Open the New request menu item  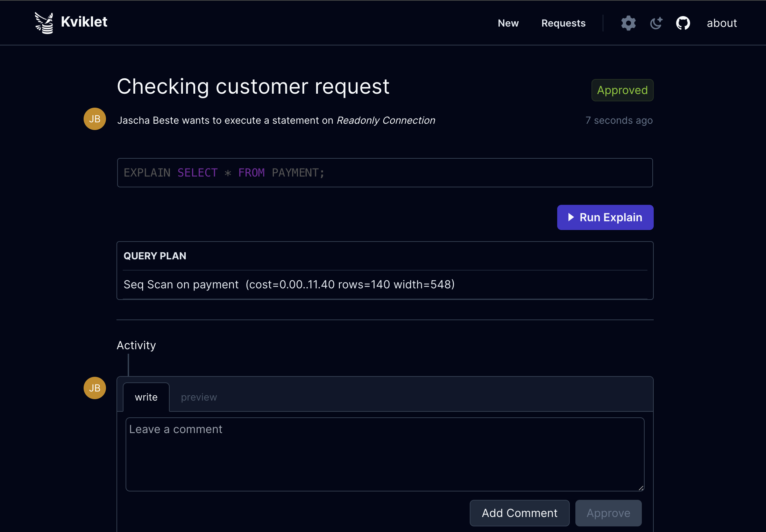pyautogui.click(x=508, y=23)
